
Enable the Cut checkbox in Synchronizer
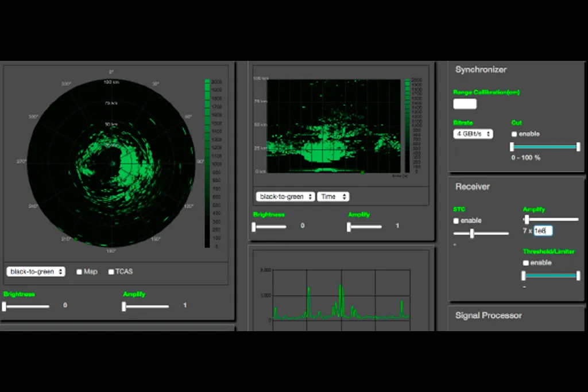coord(514,134)
